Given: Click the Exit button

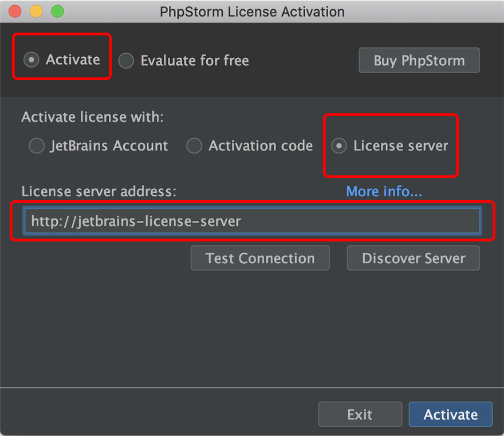Looking at the screenshot, I should [x=360, y=414].
